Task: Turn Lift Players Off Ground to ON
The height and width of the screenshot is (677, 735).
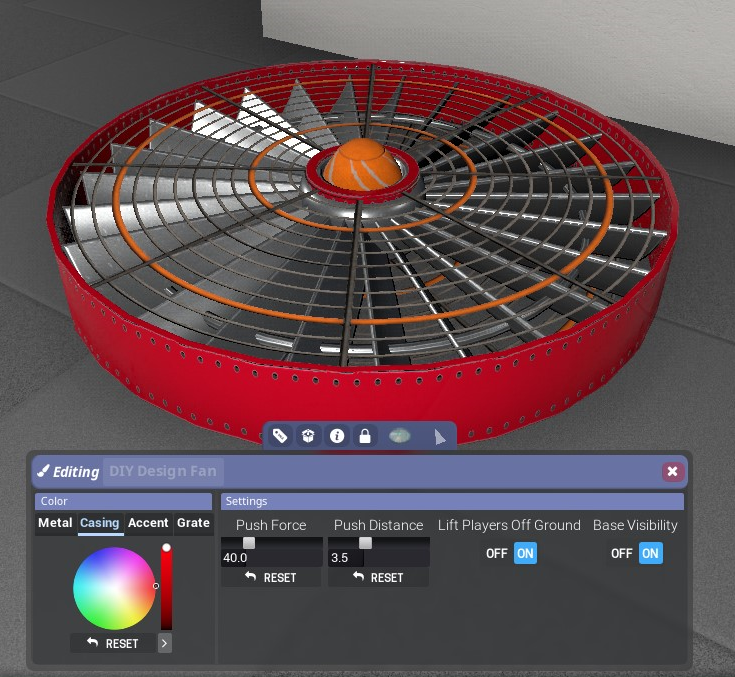Action: [x=525, y=554]
